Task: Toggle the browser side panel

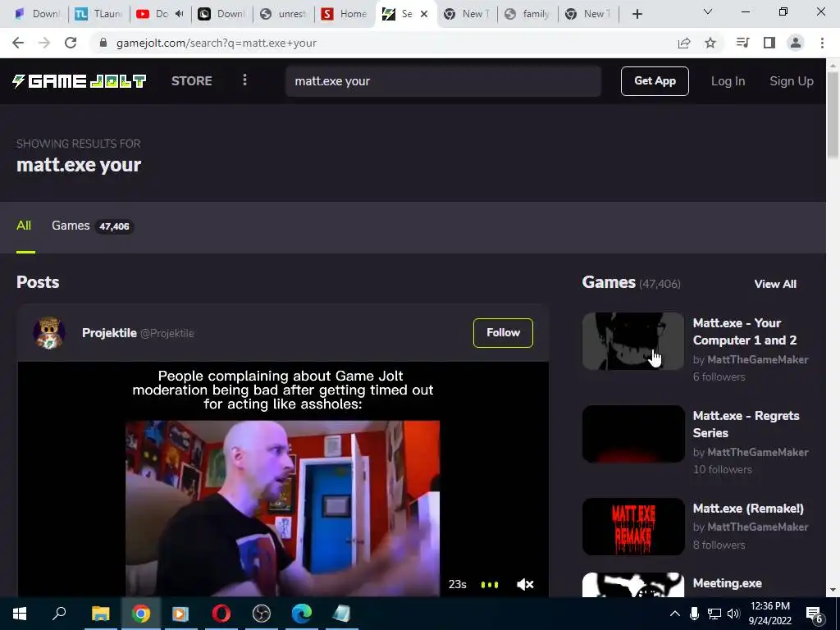Action: tap(769, 43)
